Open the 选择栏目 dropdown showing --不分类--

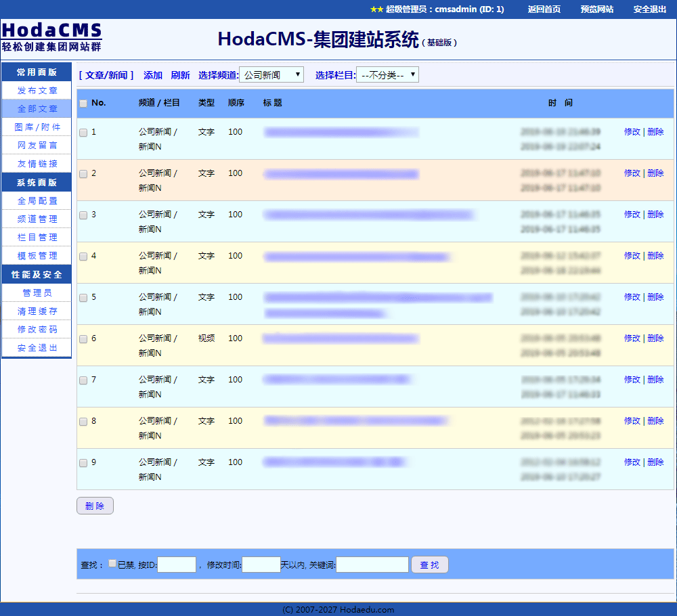[x=387, y=74]
